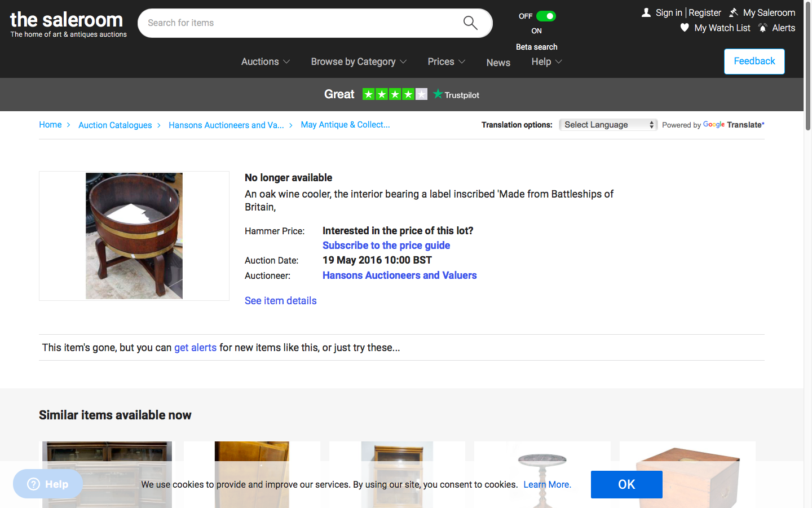Open the Prices menu

tap(446, 62)
